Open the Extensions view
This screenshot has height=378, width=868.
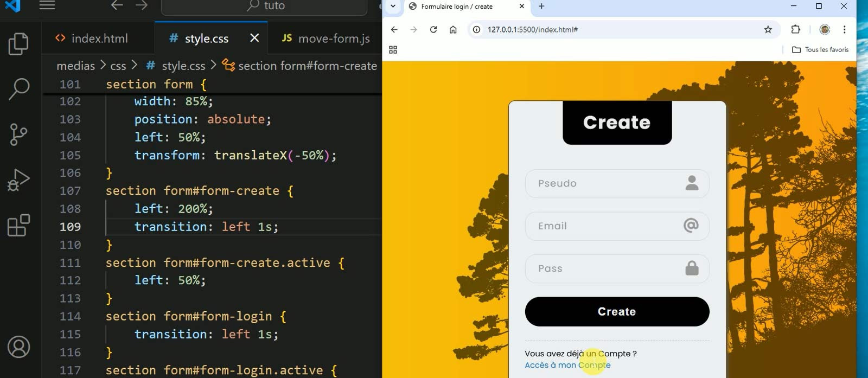[18, 225]
